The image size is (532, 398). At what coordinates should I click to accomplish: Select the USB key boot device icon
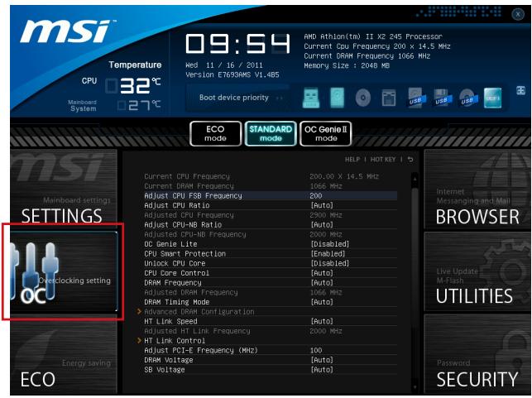click(311, 98)
